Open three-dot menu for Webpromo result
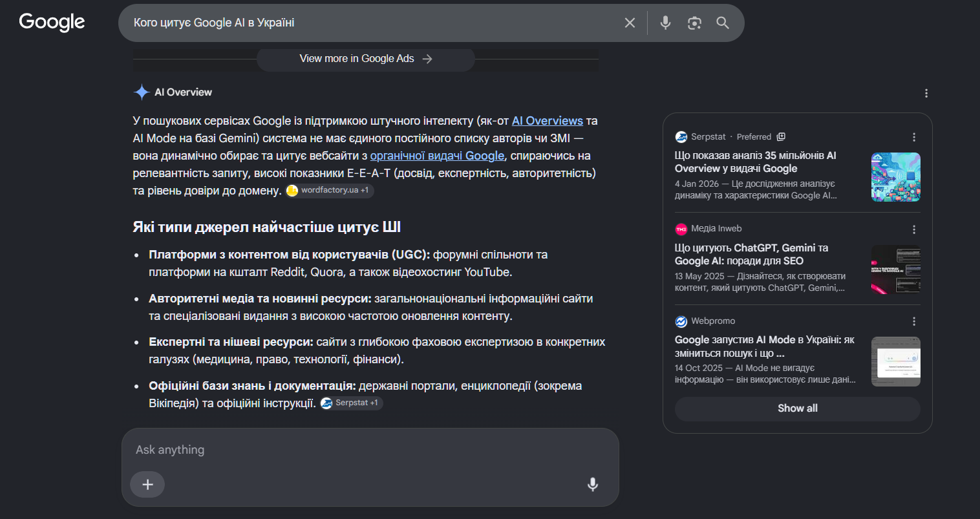980x519 pixels. [x=914, y=321]
